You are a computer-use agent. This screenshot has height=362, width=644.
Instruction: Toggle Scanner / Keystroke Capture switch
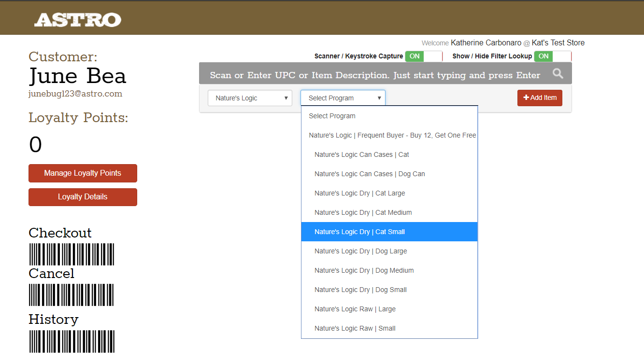tap(424, 56)
